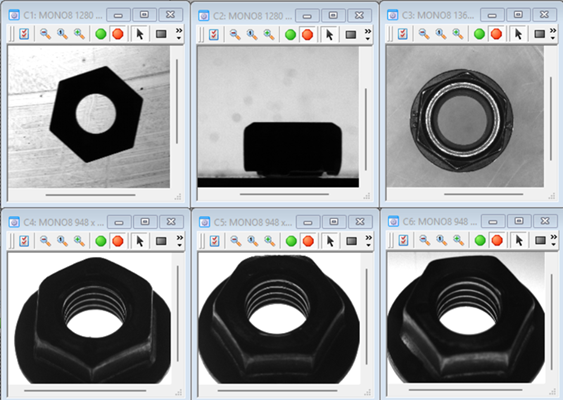This screenshot has height=400, width=563.
Task: Click the green start circle in C3 window
Action: click(479, 34)
